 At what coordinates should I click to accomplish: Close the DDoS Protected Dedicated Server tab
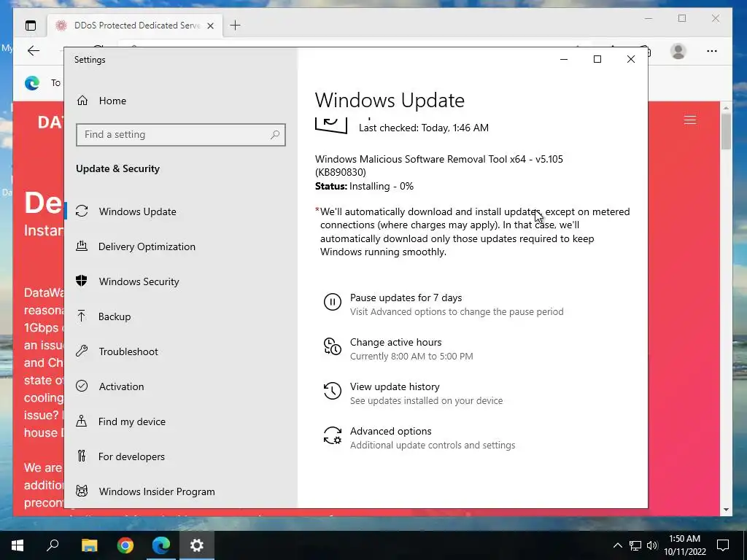pyautogui.click(x=210, y=26)
